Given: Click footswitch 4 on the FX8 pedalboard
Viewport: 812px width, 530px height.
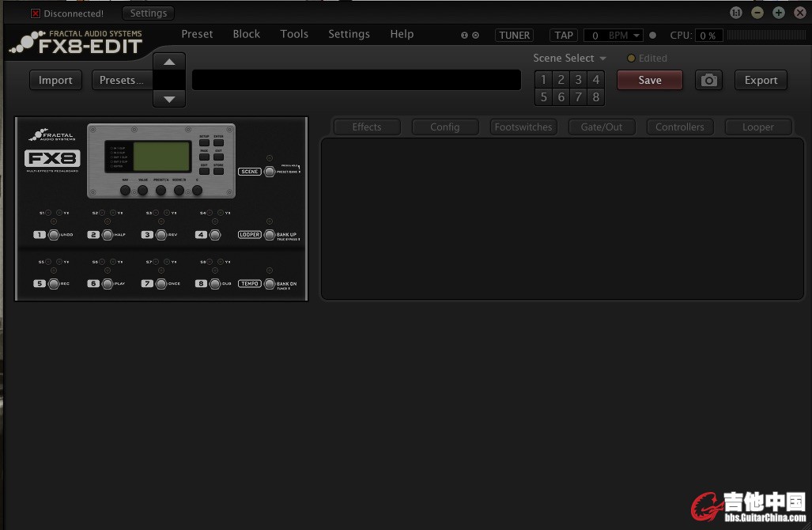Looking at the screenshot, I should [x=215, y=235].
